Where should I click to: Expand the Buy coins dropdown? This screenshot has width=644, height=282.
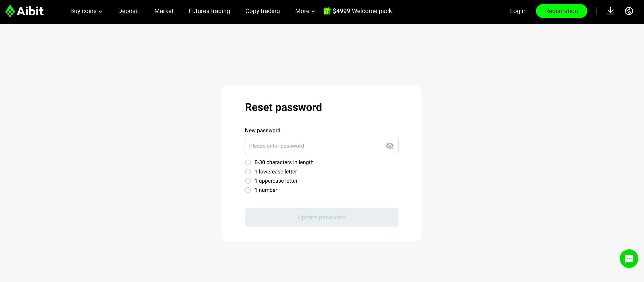pos(86,11)
